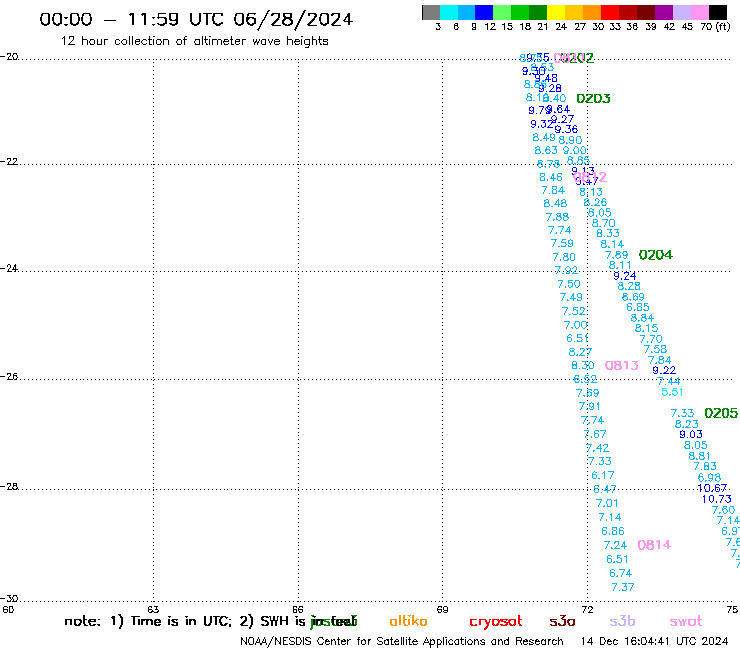Click the wave height value 8.28
The height and width of the screenshot is (650, 740).
(x=629, y=286)
